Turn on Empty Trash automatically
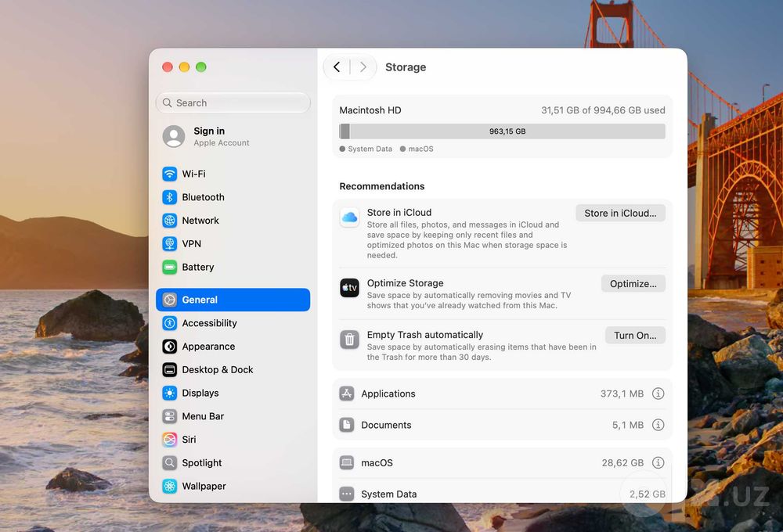This screenshot has height=532, width=783. 635,336
